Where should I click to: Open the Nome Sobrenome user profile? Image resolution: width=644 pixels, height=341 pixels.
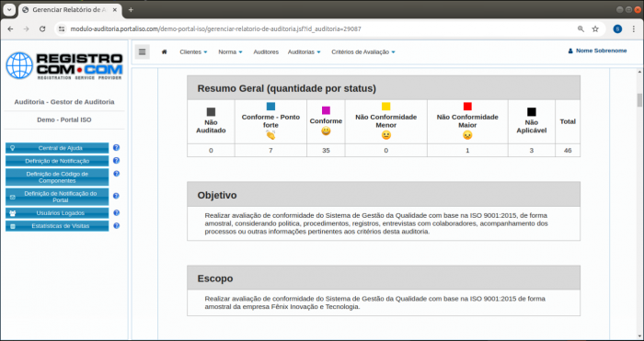[598, 51]
